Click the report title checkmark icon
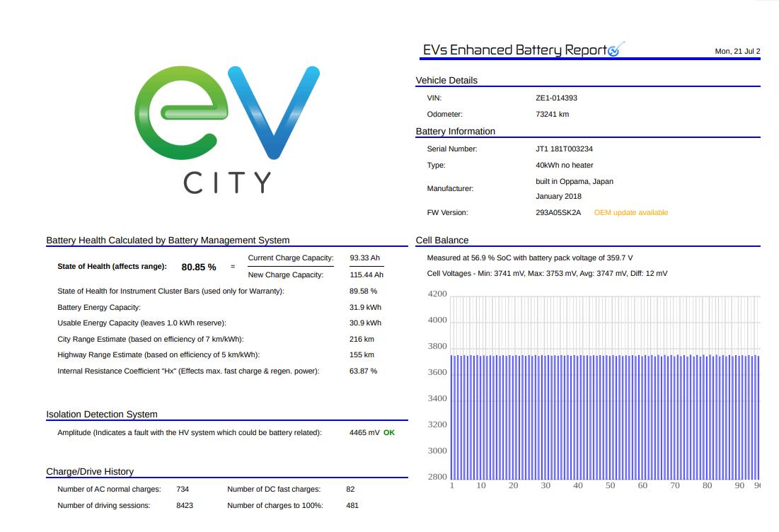 (x=615, y=50)
